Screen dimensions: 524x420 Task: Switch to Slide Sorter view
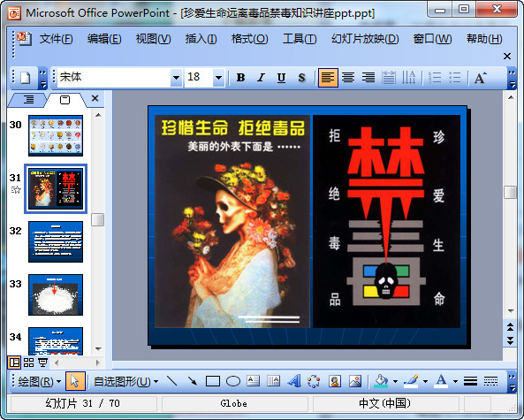click(x=29, y=363)
